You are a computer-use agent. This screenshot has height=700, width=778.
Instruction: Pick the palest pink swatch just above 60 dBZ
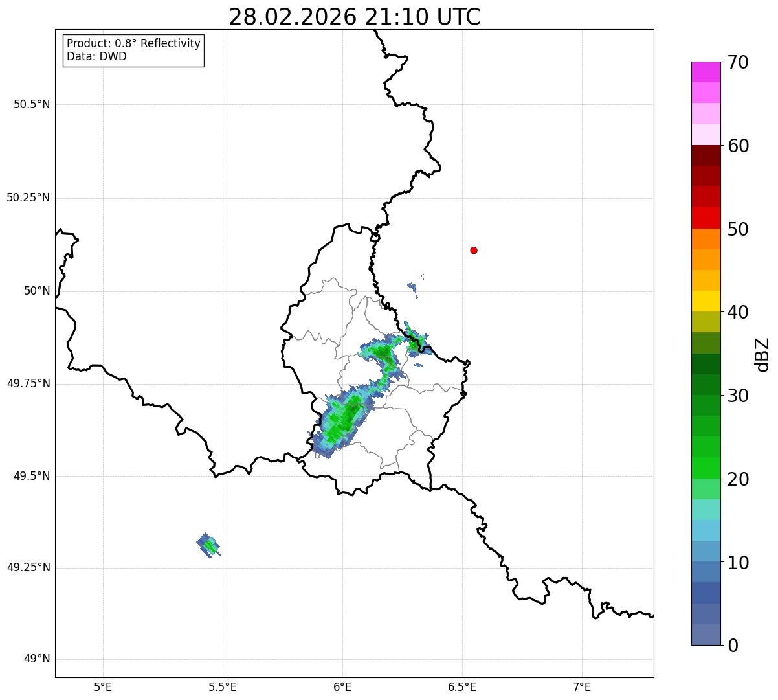(x=706, y=135)
